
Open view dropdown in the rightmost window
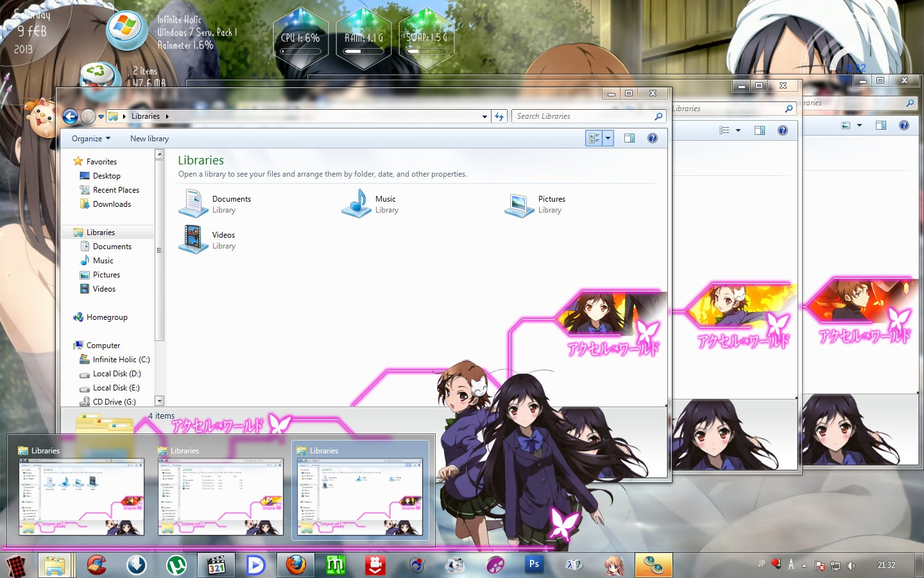859,125
